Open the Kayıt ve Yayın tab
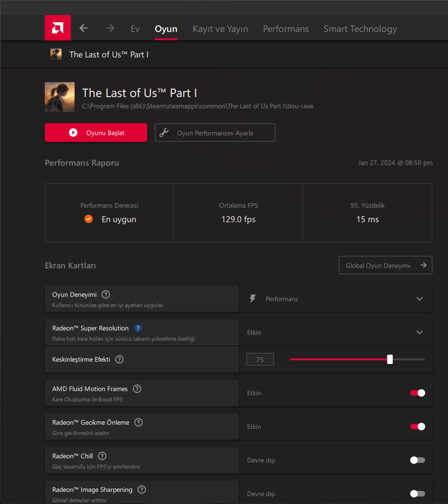448x504 pixels. pyautogui.click(x=221, y=29)
